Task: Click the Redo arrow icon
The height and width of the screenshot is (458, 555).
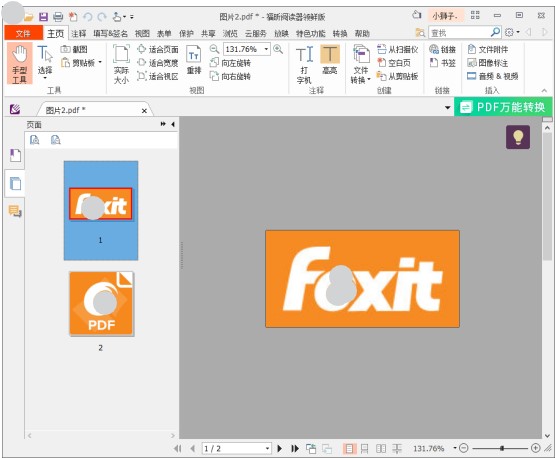Action: pyautogui.click(x=102, y=17)
